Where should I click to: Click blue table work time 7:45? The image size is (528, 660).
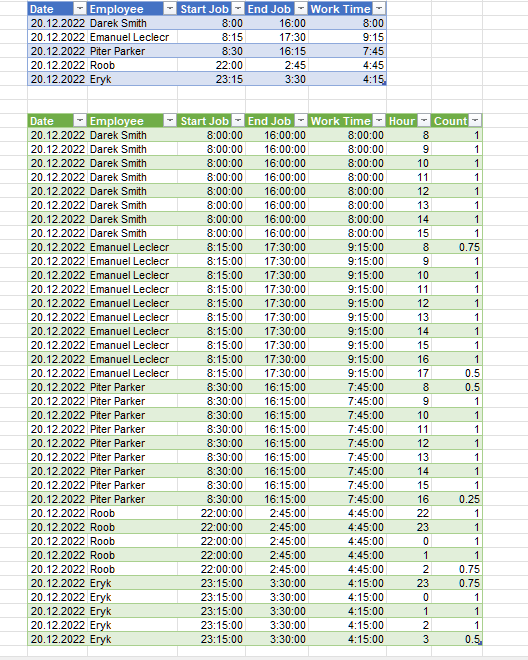(347, 51)
